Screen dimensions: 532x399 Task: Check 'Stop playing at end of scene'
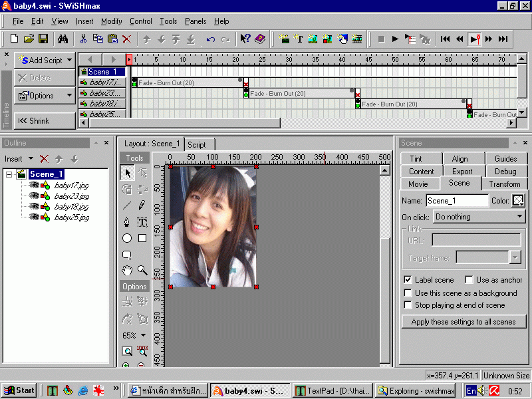point(408,305)
